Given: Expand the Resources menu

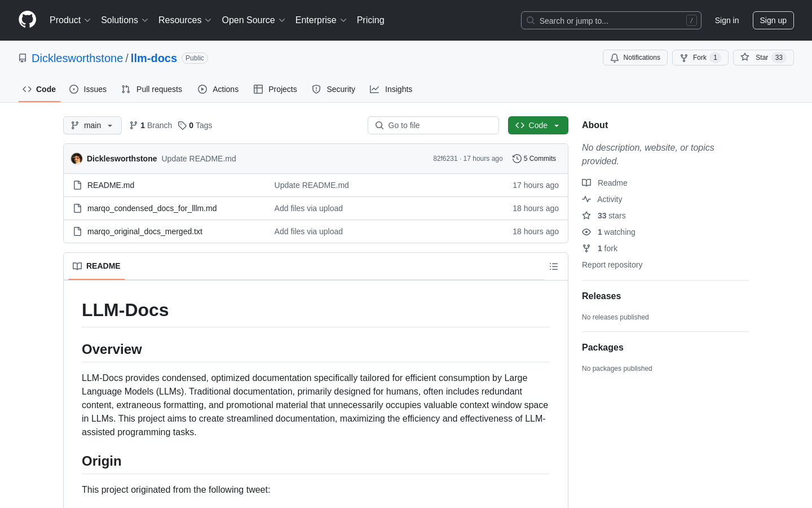Looking at the screenshot, I should tap(185, 20).
